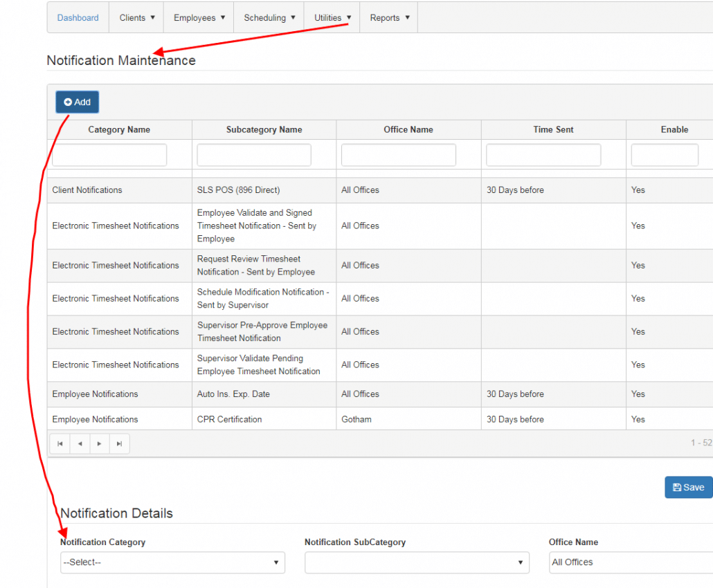Open the Reports menu
The image size is (713, 588).
tap(389, 18)
